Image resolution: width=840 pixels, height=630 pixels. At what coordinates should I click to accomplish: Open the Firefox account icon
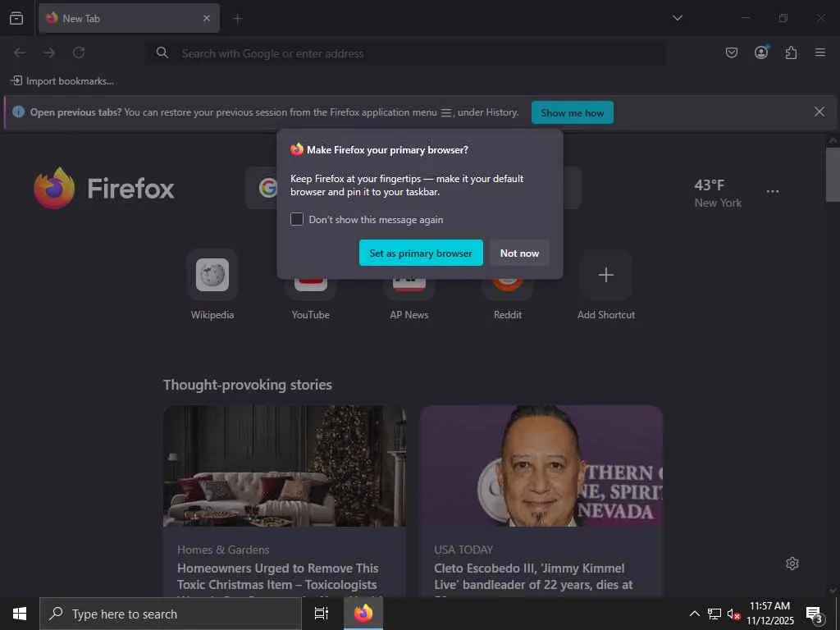(761, 52)
